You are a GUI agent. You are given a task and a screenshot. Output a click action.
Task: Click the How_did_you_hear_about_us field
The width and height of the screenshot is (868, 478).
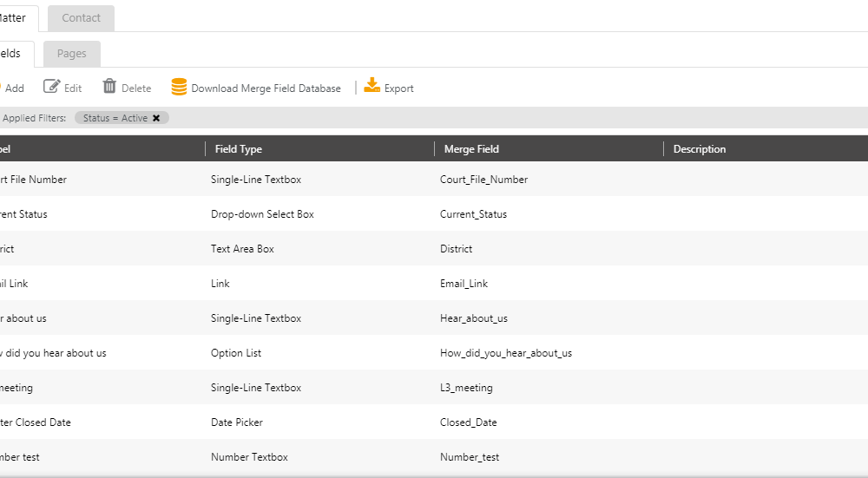click(506, 353)
